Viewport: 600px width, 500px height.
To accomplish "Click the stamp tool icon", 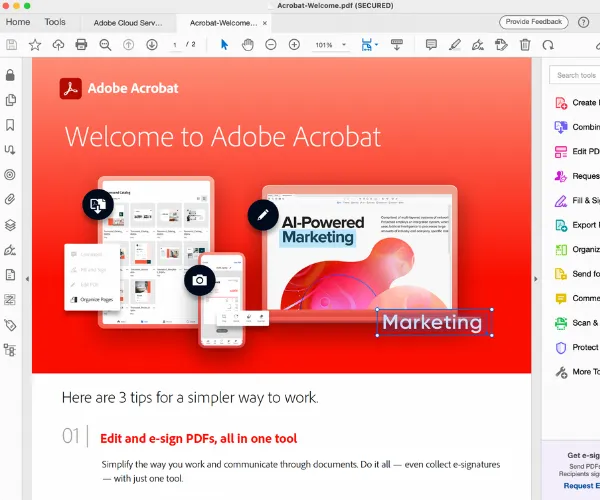I will pos(501,45).
